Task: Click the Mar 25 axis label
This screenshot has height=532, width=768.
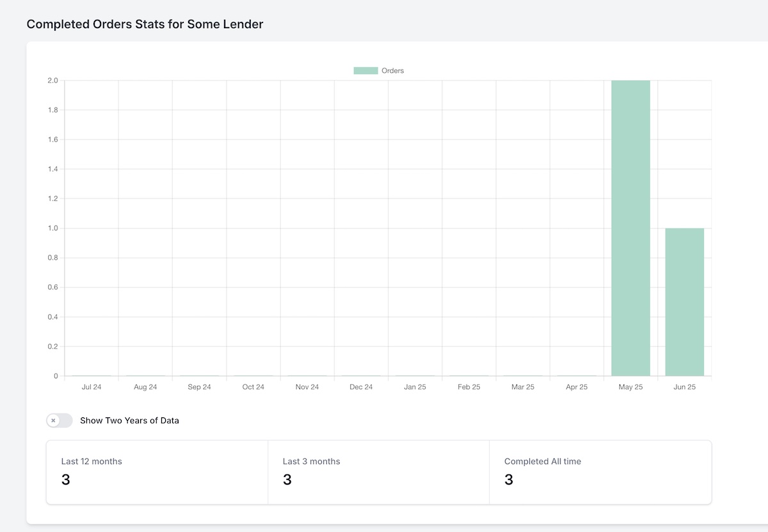Action: tap(523, 387)
